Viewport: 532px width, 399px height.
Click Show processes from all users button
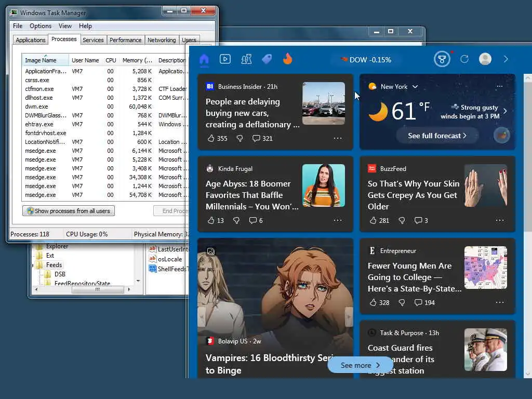(69, 211)
